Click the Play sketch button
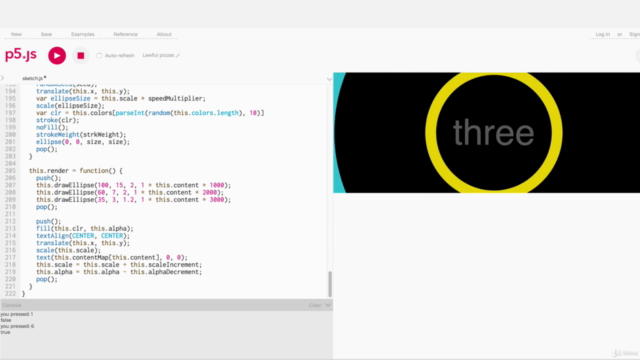Viewport: 640px width, 360px height. point(57,56)
